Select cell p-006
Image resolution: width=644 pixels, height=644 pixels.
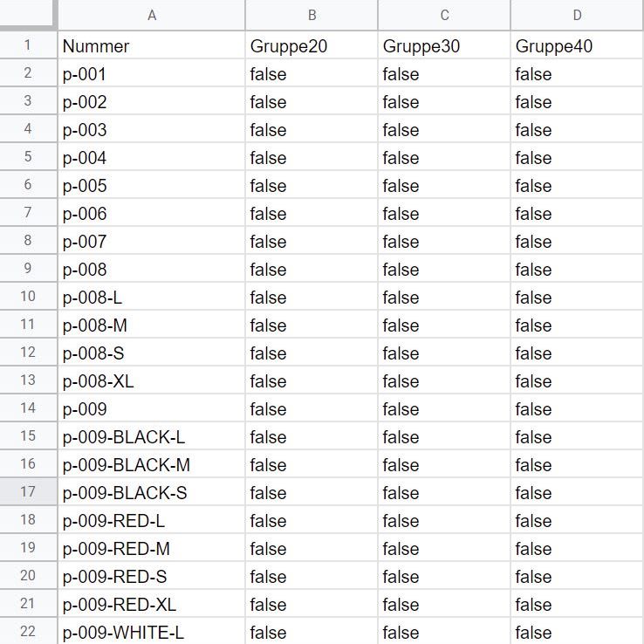pyautogui.click(x=152, y=213)
